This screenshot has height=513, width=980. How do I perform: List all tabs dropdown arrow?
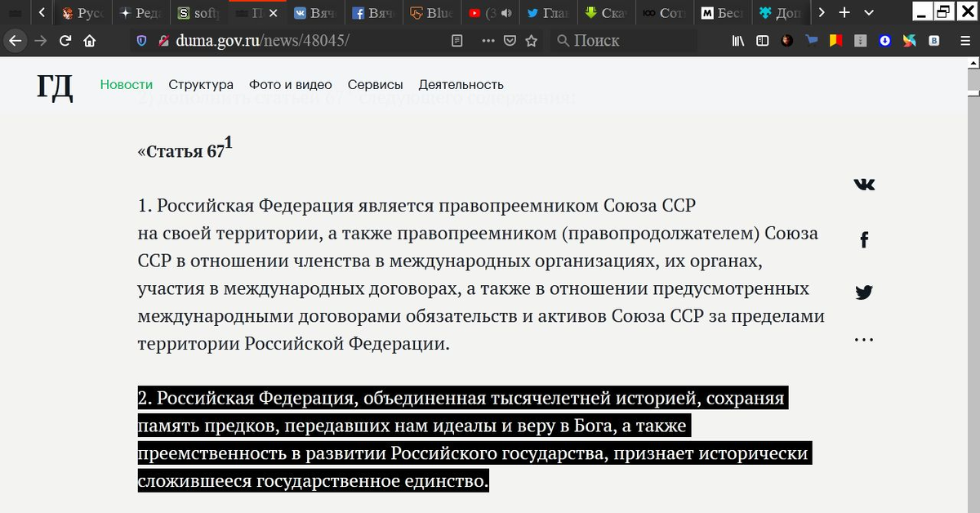868,12
